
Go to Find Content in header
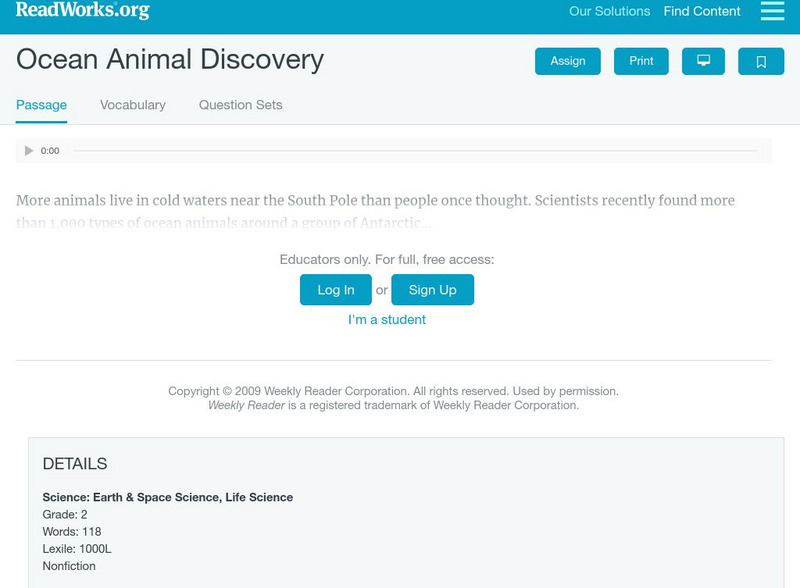tap(702, 12)
